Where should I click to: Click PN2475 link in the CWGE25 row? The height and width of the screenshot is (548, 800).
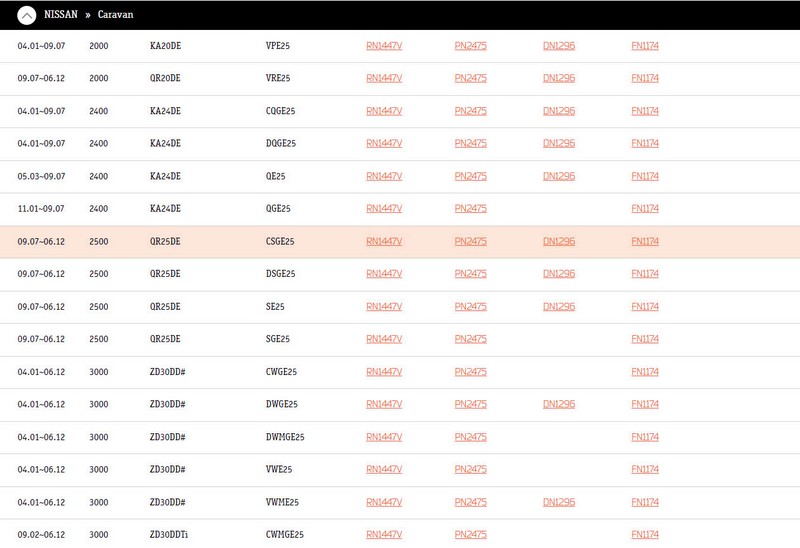click(470, 372)
